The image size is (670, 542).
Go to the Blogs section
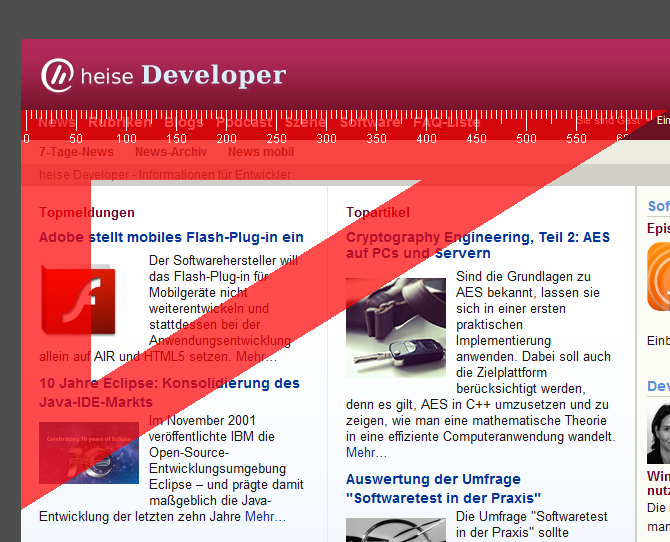(184, 122)
